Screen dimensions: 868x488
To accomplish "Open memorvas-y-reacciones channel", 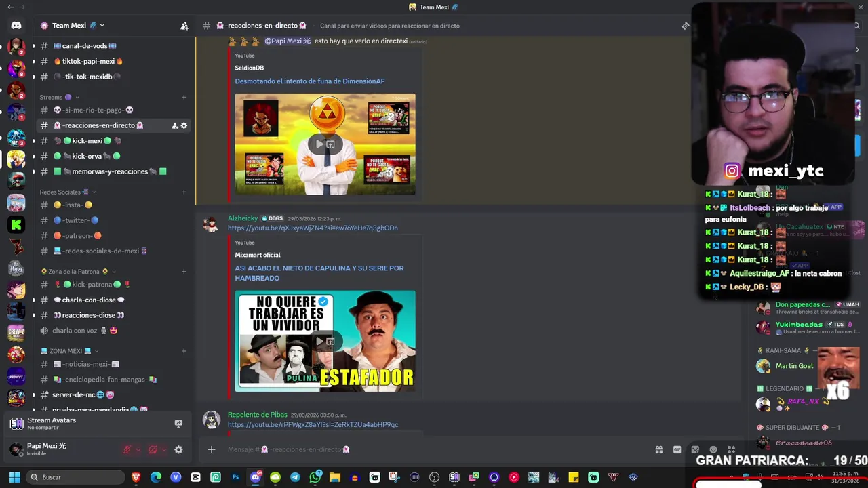I will 113,171.
